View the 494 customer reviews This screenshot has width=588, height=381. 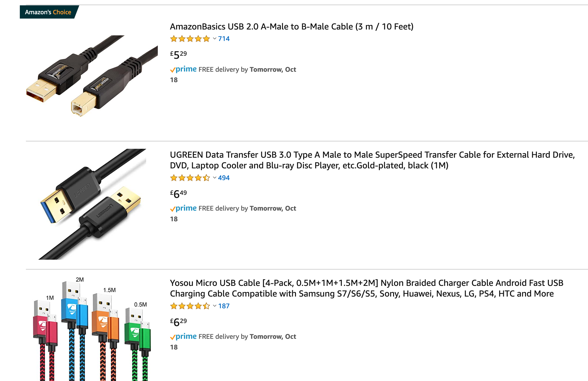pos(224,178)
